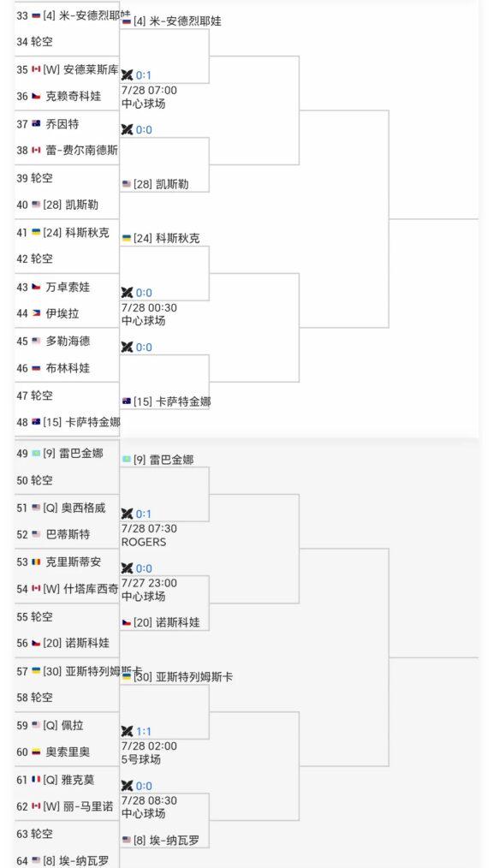Screen dimensions: 493x868
Task: Select 奥索里奥 at draw position 60
Action: (x=67, y=752)
